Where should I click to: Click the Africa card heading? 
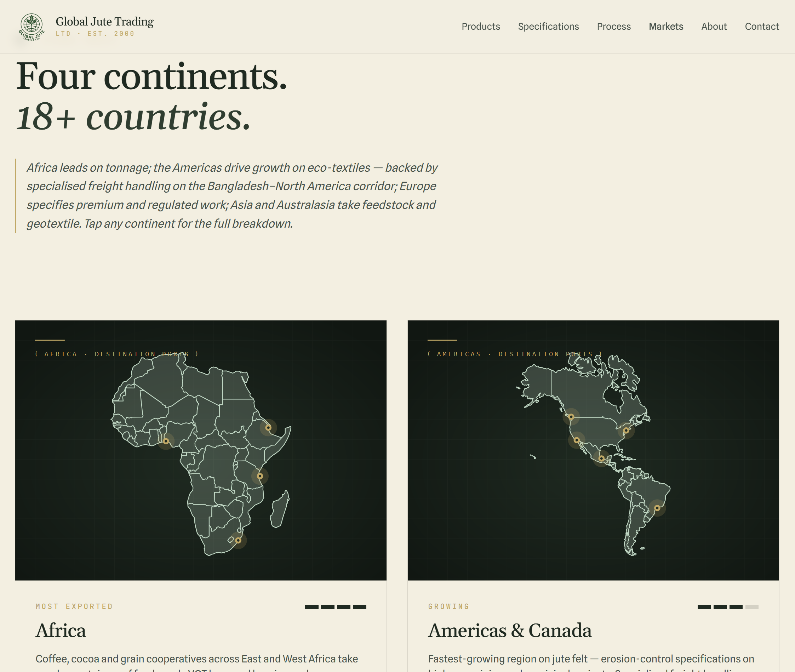(x=61, y=631)
